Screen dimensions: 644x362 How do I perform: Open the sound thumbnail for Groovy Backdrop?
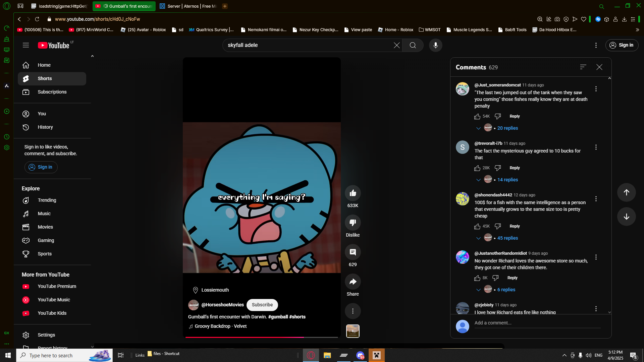pos(353,331)
